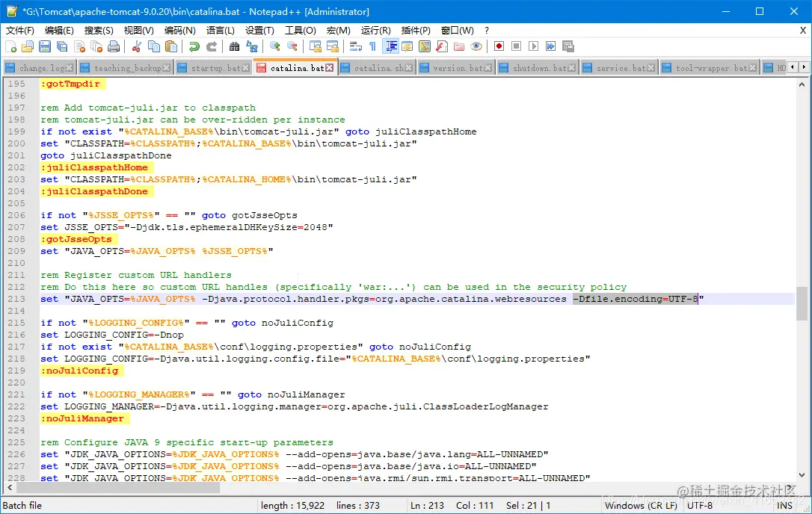Open the 宏(M) menu

point(338,31)
